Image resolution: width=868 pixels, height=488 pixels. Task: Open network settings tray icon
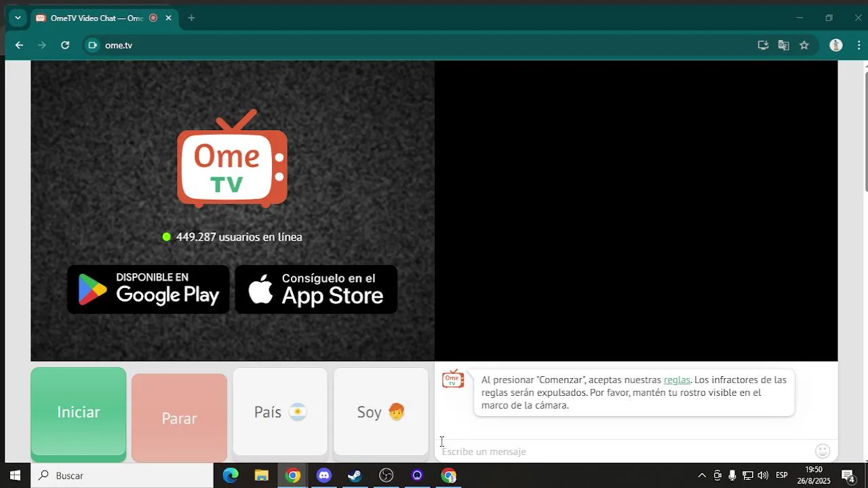tap(748, 476)
